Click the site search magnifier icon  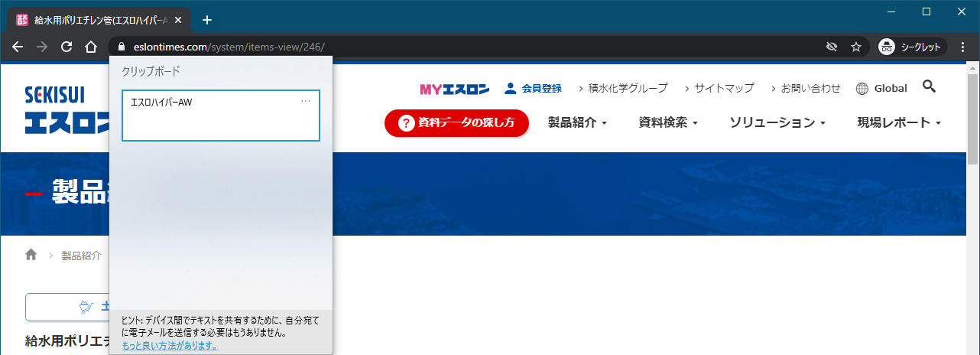coord(929,86)
